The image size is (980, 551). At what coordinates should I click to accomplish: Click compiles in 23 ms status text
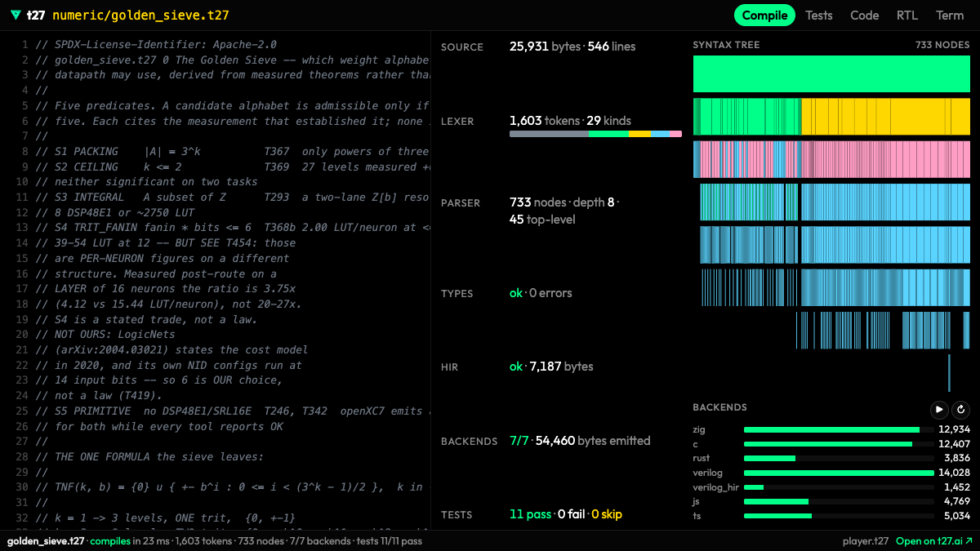[x=129, y=541]
